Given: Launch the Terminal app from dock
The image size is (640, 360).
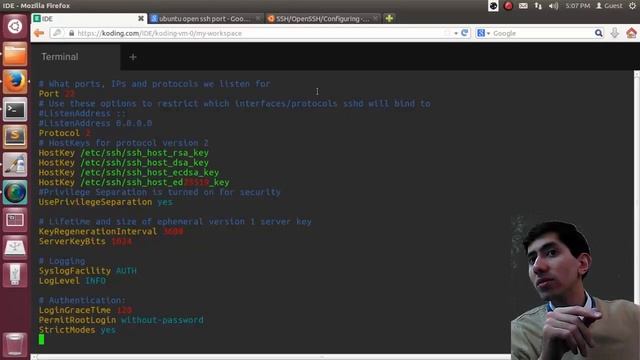Looking at the screenshot, I should pos(15,109).
